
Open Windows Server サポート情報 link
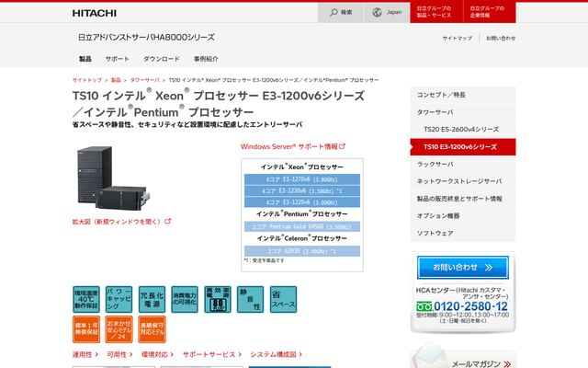[x=293, y=146]
